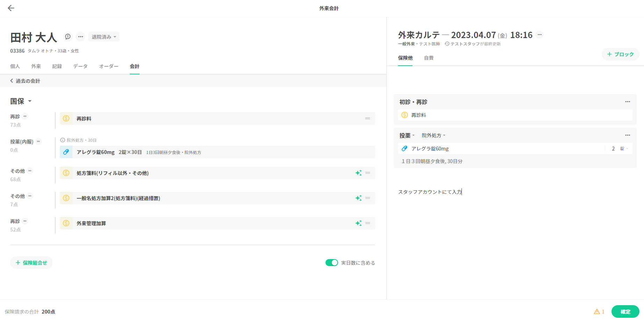Click the アレグラ錠 quantity field
Viewport: 644px width, 323px height.
tap(613, 149)
